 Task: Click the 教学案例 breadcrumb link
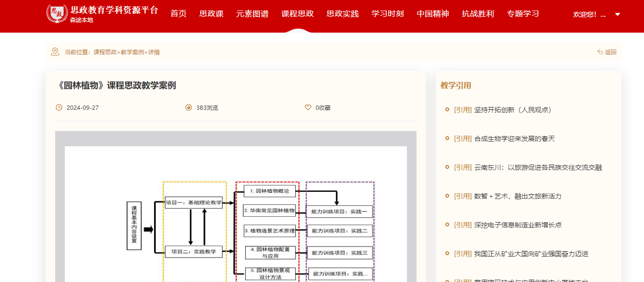pos(132,52)
